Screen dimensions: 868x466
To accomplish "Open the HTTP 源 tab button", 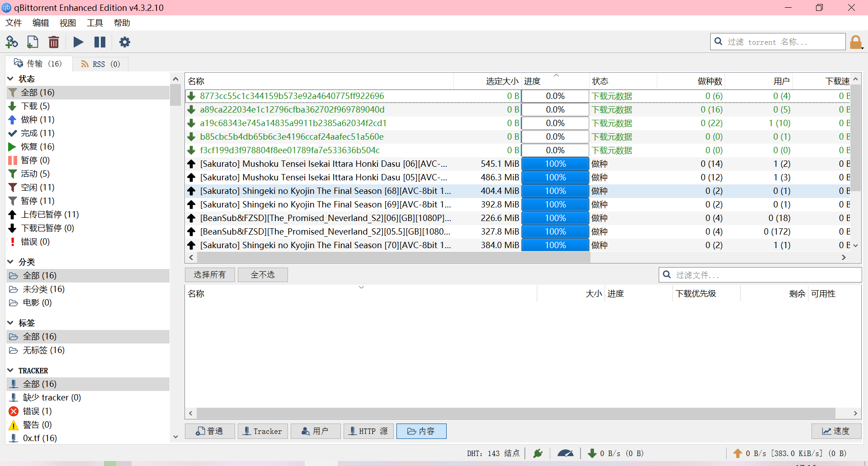I will (368, 431).
